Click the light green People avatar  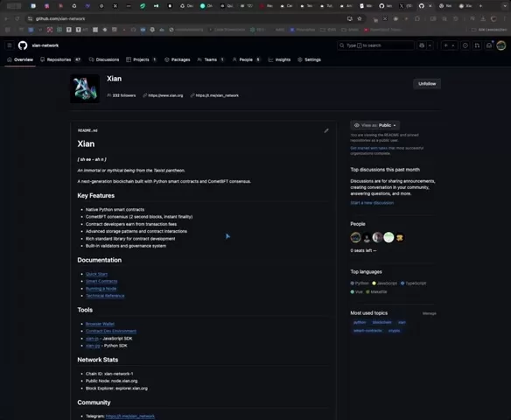tap(388, 237)
